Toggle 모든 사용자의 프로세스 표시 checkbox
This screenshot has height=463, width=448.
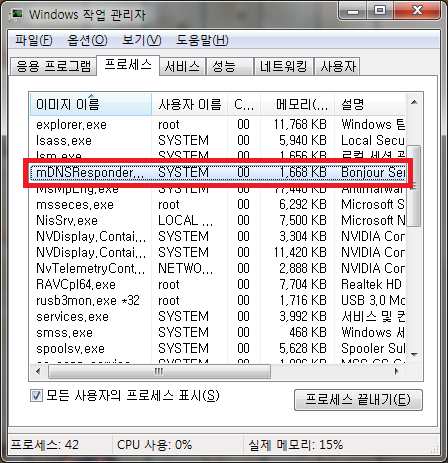[x=36, y=396]
